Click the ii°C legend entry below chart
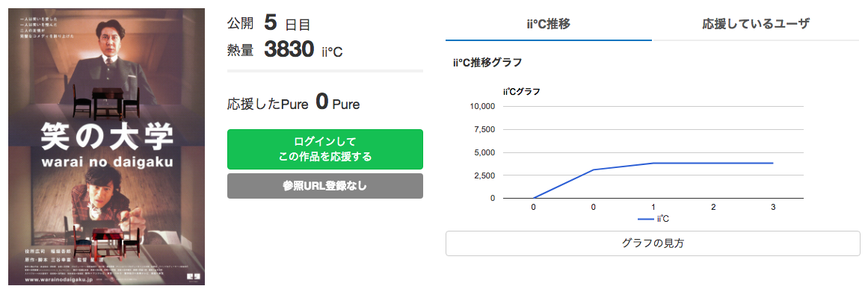The image size is (868, 289). click(x=653, y=220)
